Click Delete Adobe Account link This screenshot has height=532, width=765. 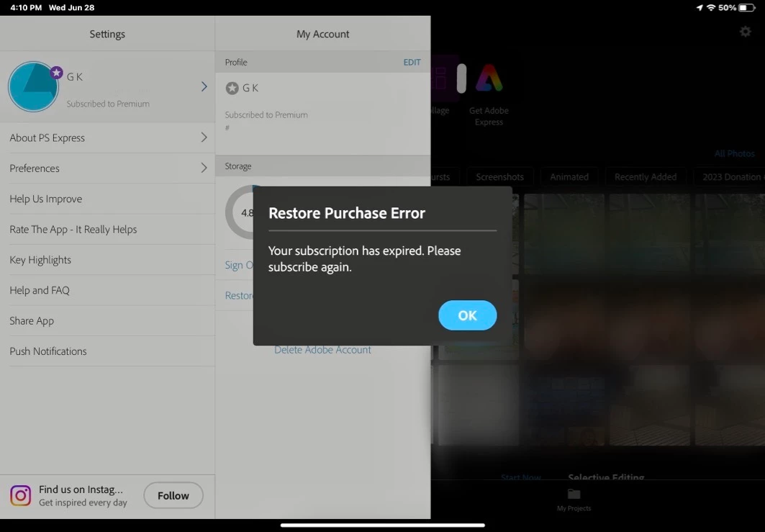322,350
